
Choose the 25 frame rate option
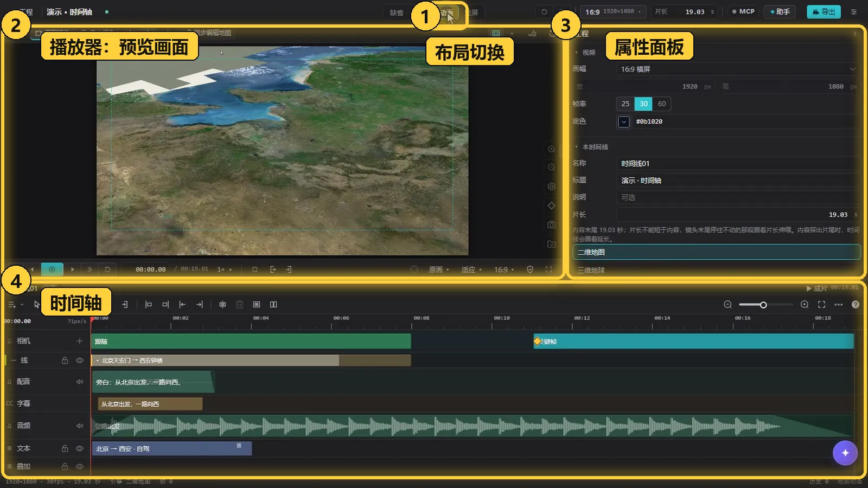[x=626, y=104]
